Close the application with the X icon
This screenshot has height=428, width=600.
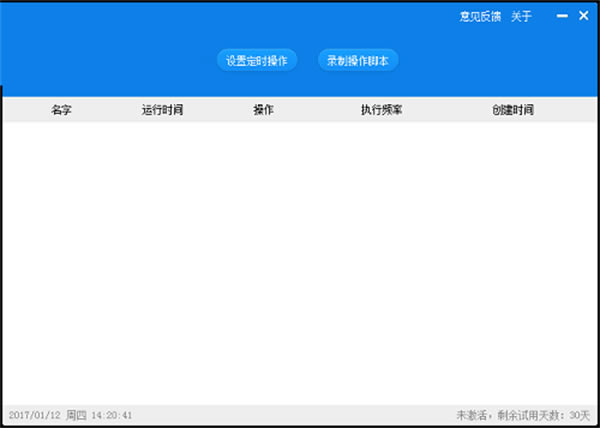(584, 17)
